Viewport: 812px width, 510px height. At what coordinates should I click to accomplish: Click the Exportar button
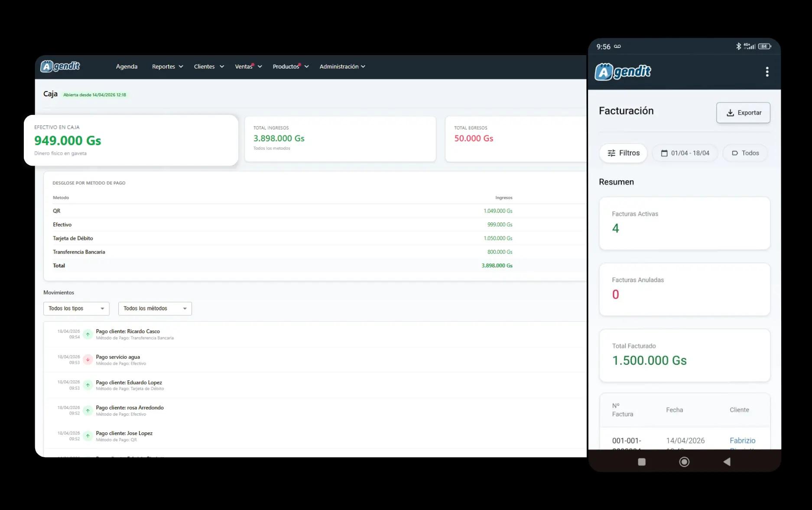tap(743, 112)
